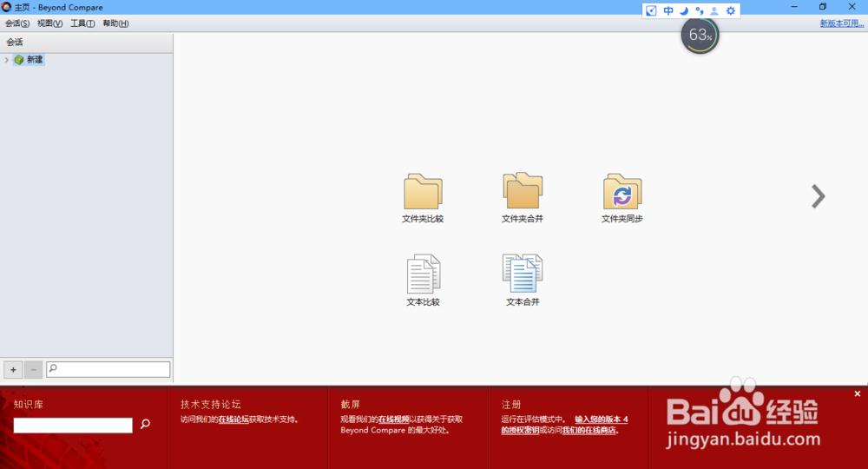Screen dimensions: 868x469
Task: Start the 文件夹同步 folder sync session
Action: pyautogui.click(x=622, y=198)
